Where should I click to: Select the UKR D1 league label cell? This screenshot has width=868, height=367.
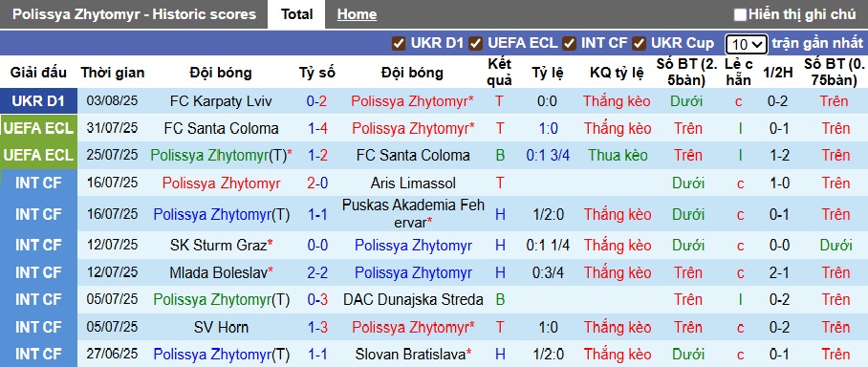38,101
